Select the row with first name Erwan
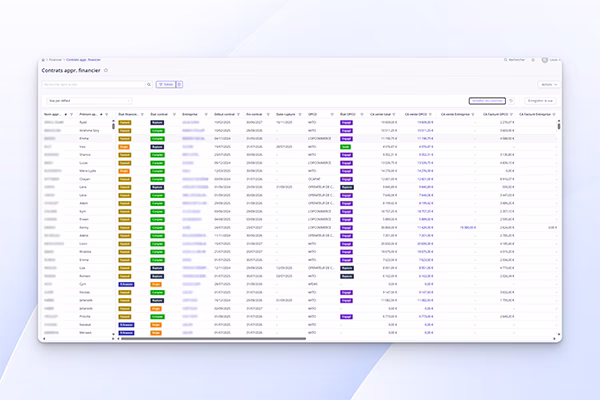 [300, 220]
